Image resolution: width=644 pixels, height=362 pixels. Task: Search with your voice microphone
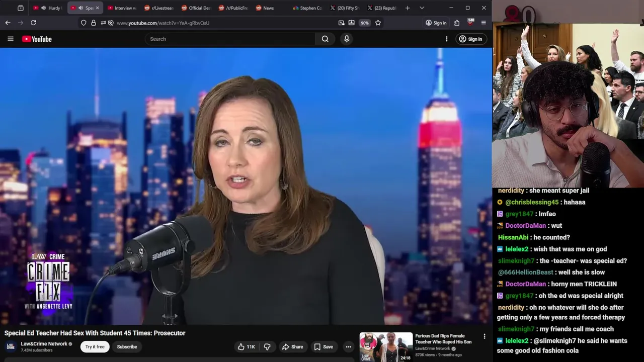(346, 39)
